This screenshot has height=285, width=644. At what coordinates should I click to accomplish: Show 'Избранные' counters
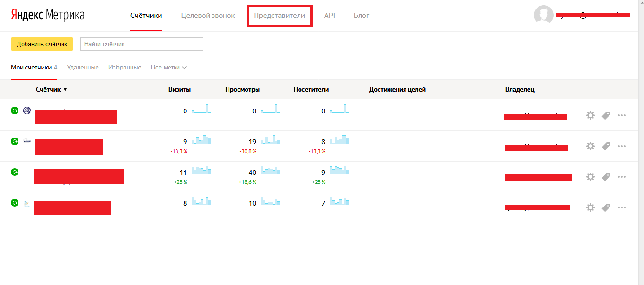tap(125, 67)
